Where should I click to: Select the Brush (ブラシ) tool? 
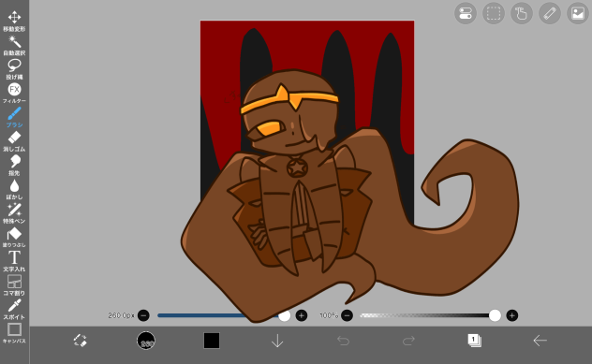point(14,117)
